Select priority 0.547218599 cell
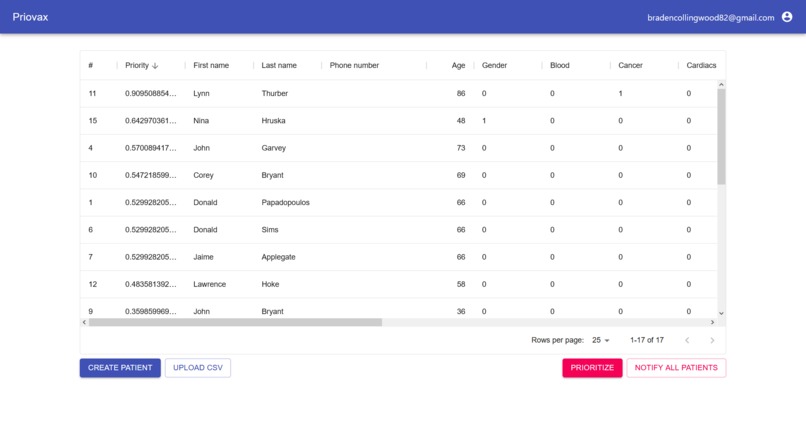This screenshot has height=434, width=806. pos(151,175)
